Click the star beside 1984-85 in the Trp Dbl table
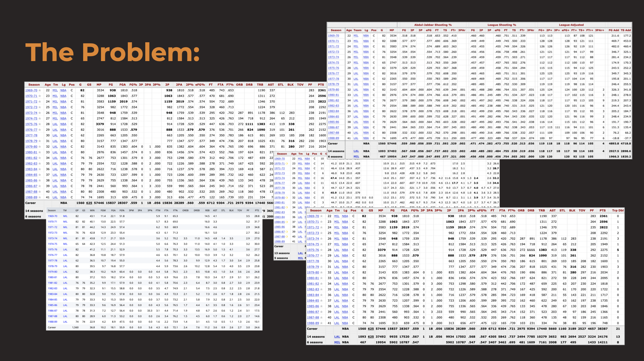Image resolution: width=644 pixels, height=361 pixels. [321, 301]
